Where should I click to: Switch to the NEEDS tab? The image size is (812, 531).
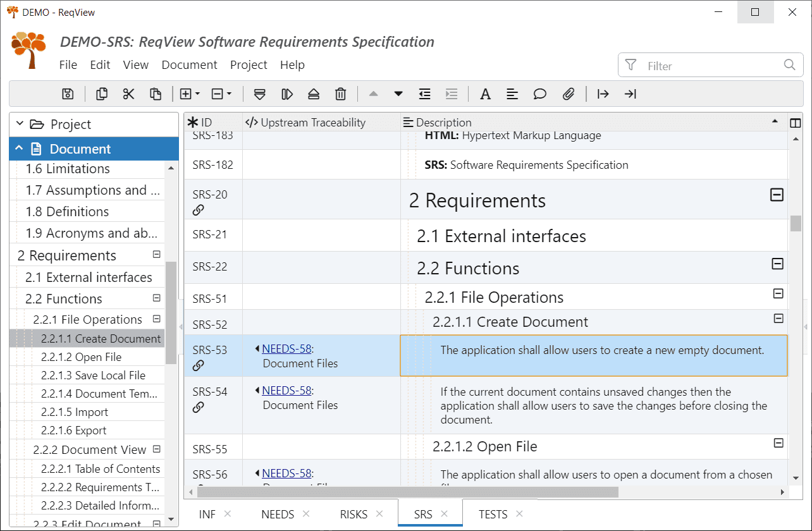(277, 514)
